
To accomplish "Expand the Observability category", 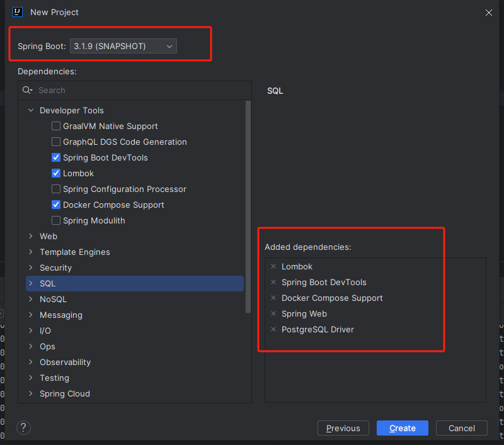I will click(31, 362).
